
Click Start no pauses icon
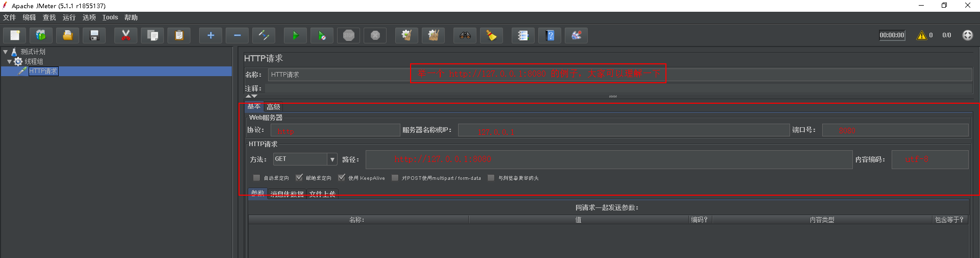click(x=322, y=35)
